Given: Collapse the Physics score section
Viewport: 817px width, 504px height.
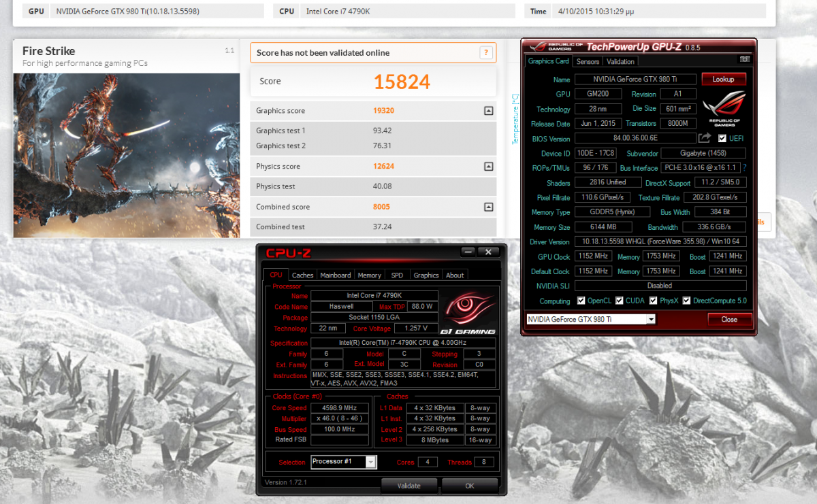Looking at the screenshot, I should (488, 167).
